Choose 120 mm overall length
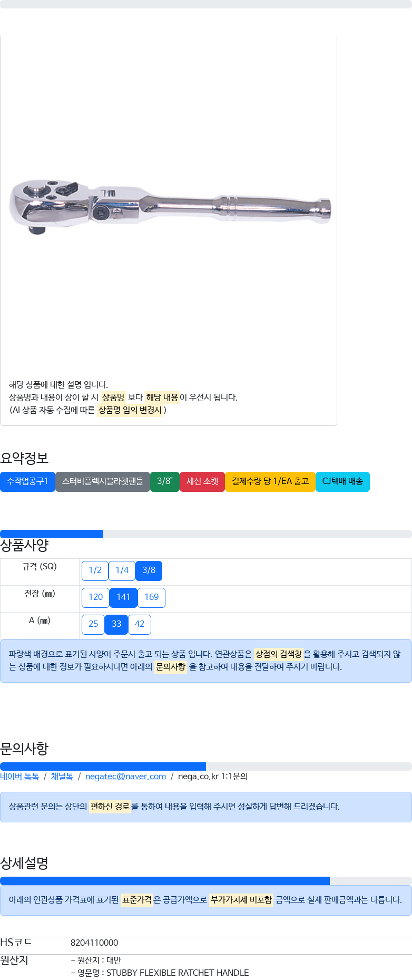The image size is (412, 980). coord(95,597)
